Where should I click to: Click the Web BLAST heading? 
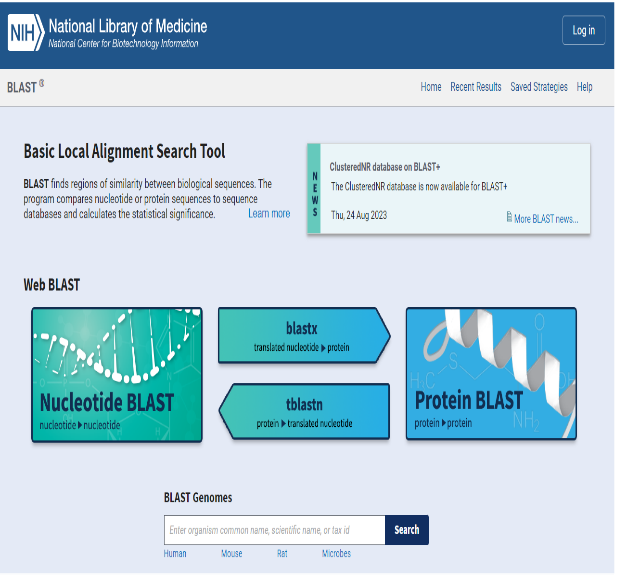(x=52, y=285)
